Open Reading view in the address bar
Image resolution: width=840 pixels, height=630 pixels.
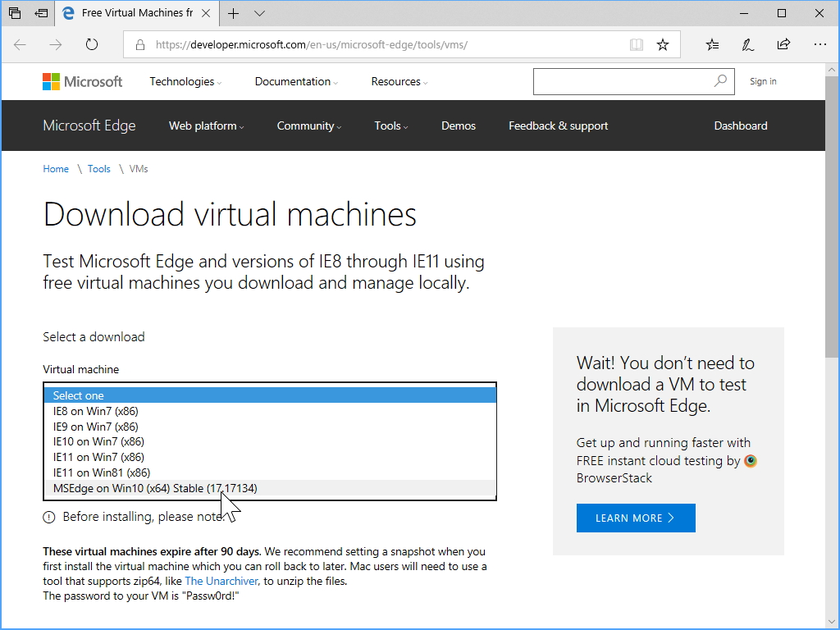(637, 44)
